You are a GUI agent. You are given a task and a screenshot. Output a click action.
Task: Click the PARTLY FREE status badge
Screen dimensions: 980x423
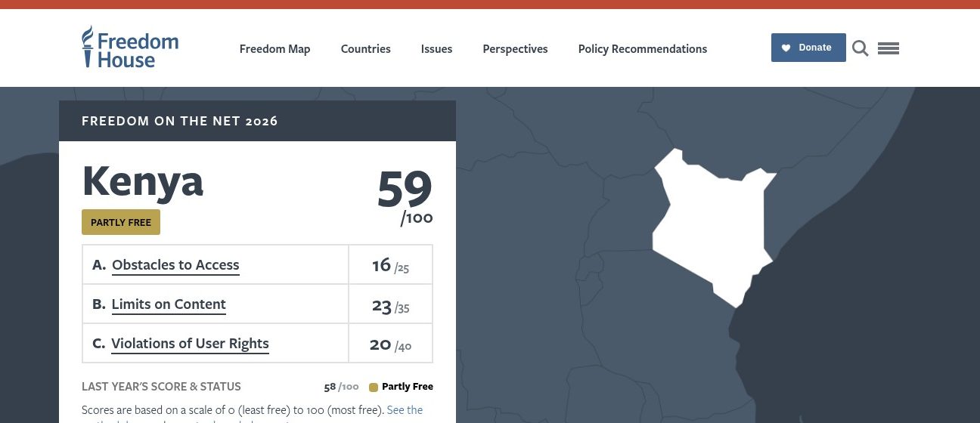click(121, 223)
